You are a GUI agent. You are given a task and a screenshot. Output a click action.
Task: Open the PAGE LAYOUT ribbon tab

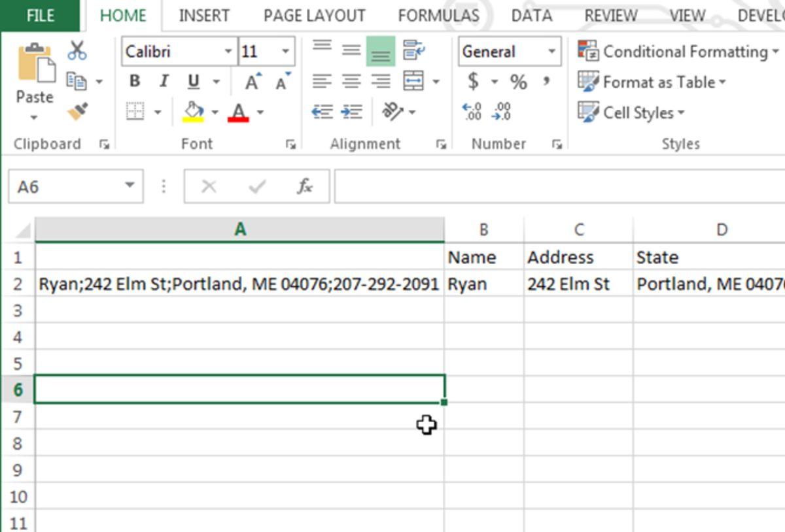pos(315,14)
